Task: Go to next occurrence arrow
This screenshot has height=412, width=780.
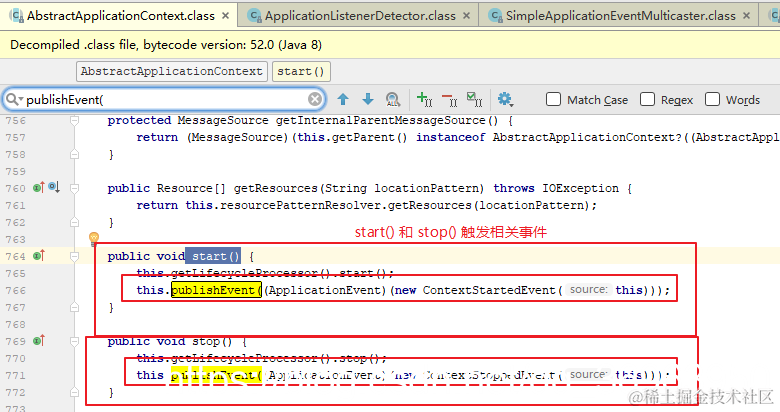Action: pos(368,100)
